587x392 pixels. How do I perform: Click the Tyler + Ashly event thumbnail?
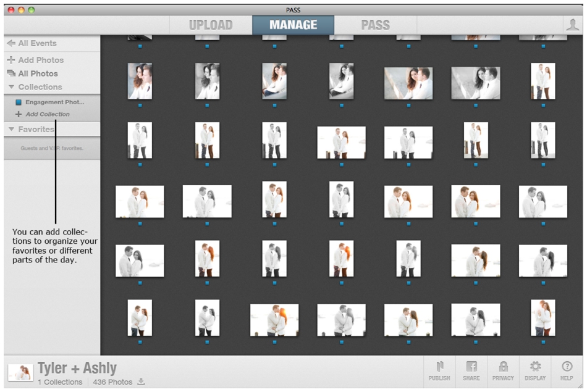pyautogui.click(x=20, y=373)
